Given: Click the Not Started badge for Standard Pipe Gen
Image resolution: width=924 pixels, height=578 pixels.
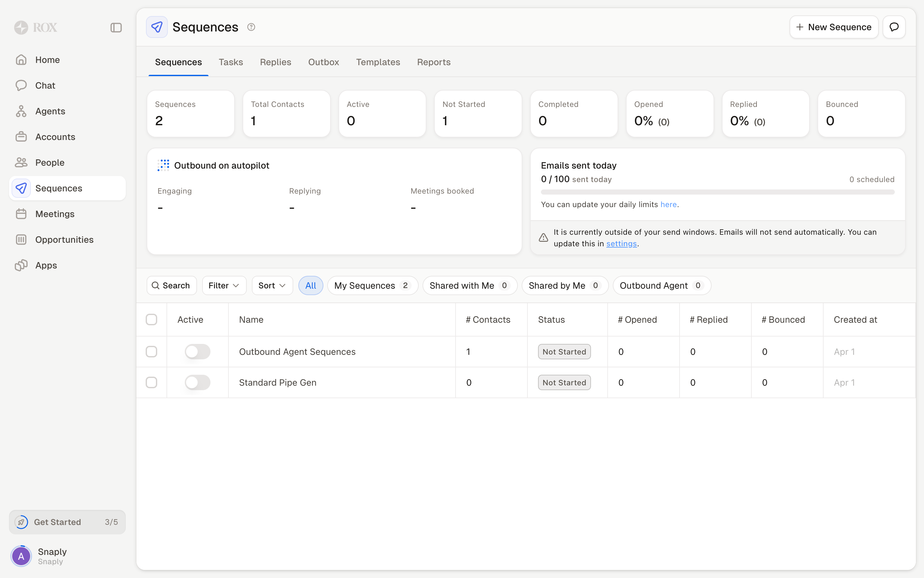Looking at the screenshot, I should pyautogui.click(x=564, y=382).
